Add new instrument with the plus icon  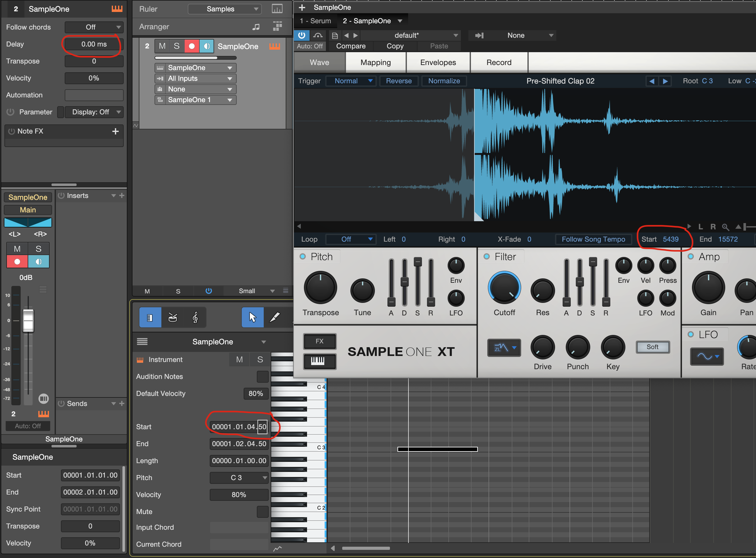tap(302, 8)
